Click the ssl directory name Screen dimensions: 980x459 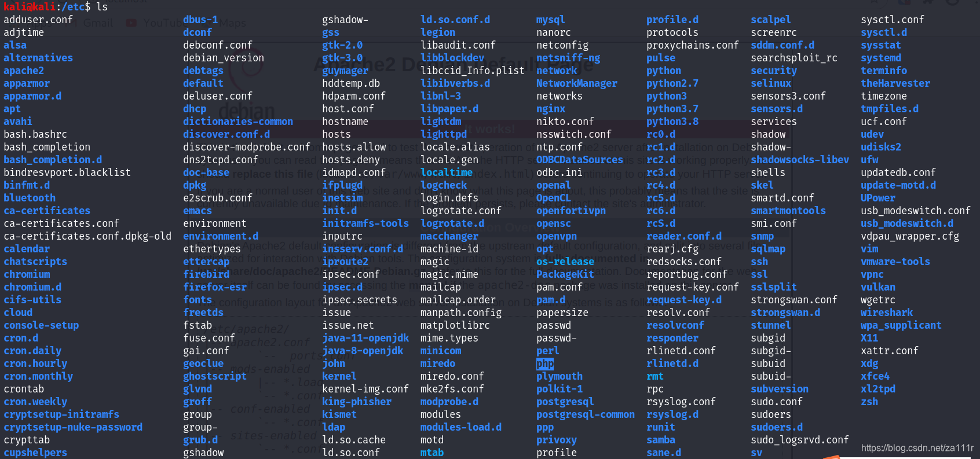tap(759, 274)
